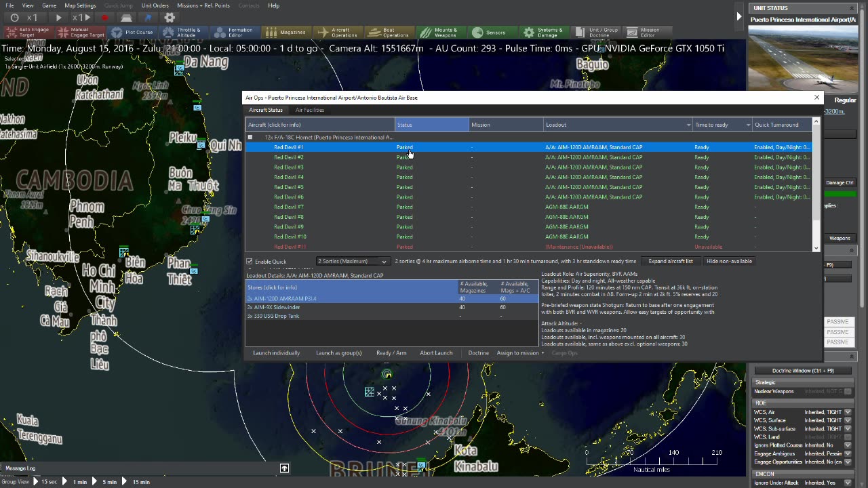Collapse the 12x F/A-18C Hornet group

click(x=250, y=137)
